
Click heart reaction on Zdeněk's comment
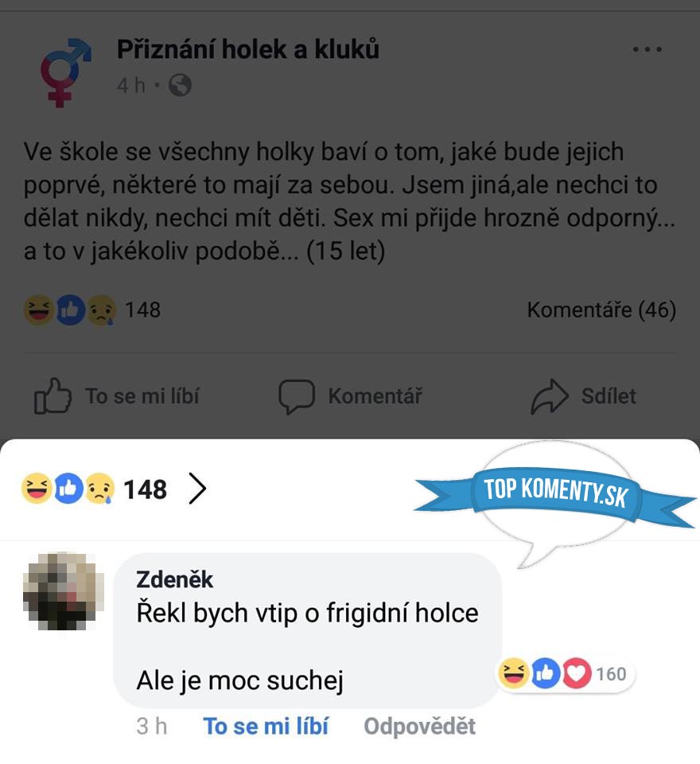pos(577,673)
